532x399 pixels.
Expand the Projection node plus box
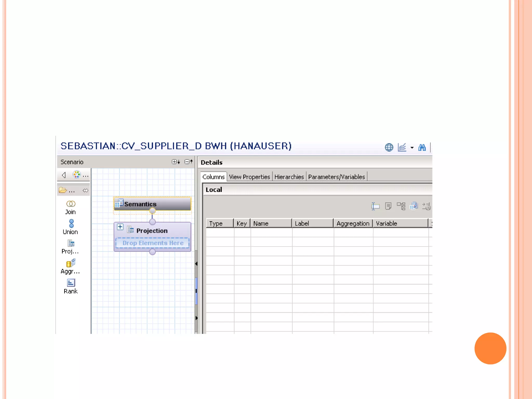pyautogui.click(x=120, y=227)
